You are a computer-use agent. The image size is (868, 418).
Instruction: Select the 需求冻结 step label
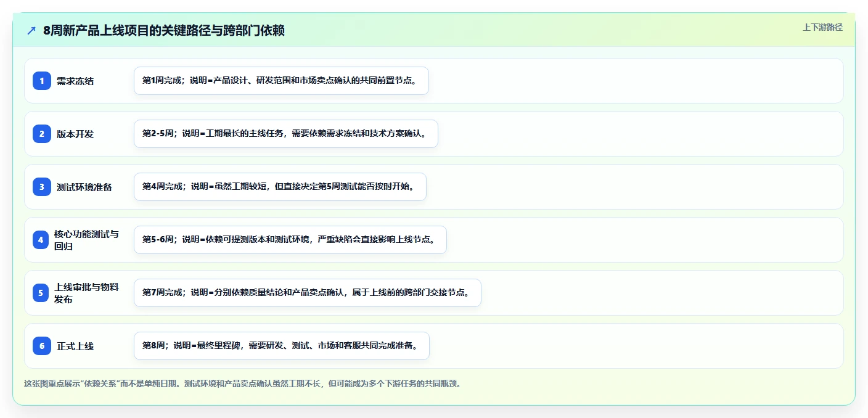pos(75,81)
